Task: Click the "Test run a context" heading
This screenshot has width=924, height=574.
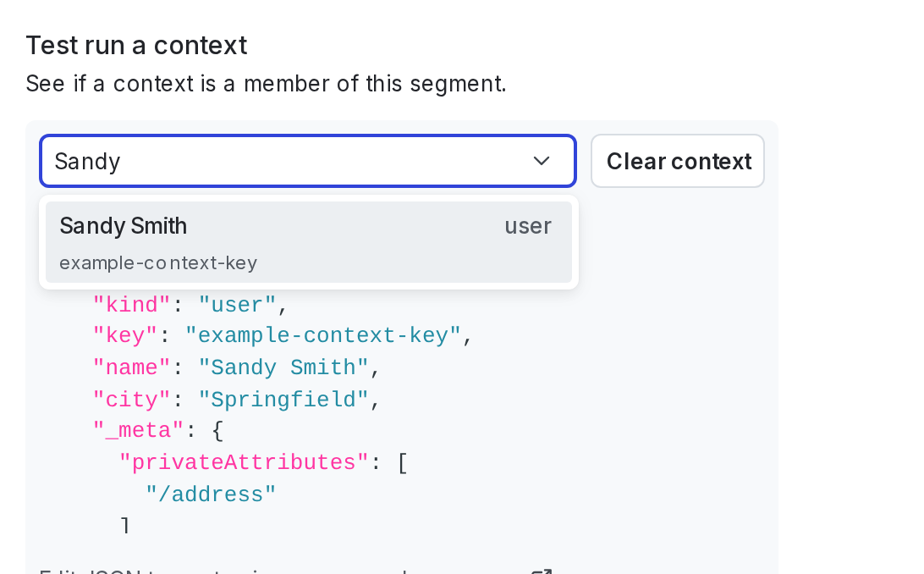Action: click(x=136, y=45)
